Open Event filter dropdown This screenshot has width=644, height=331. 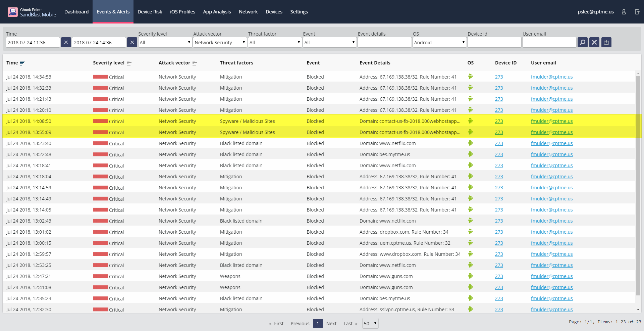tap(330, 42)
